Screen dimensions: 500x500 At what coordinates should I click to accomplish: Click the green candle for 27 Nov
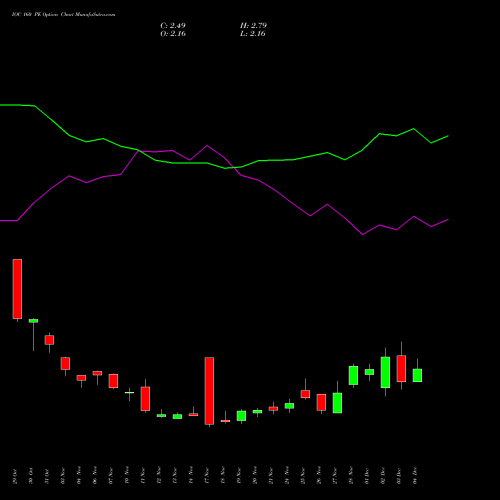[x=337, y=403]
